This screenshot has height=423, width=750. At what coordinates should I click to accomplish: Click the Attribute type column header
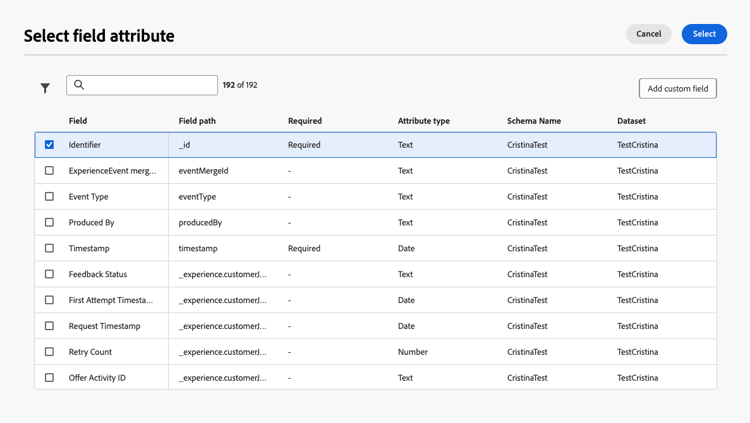click(x=423, y=121)
